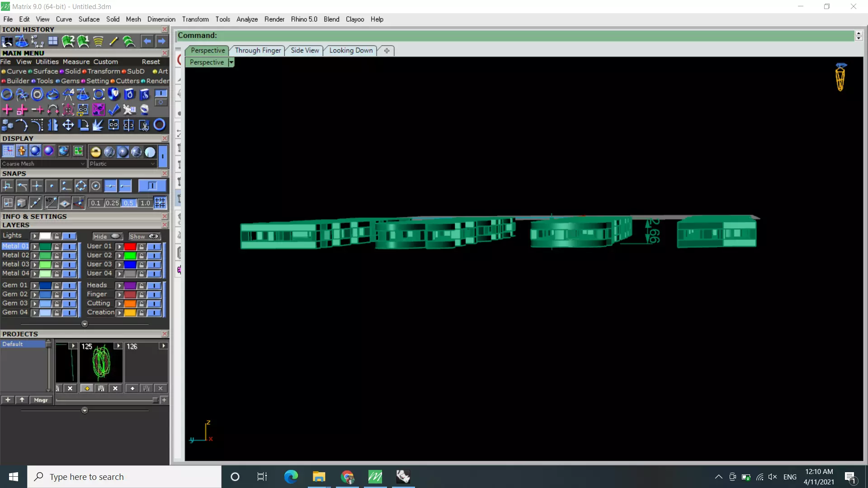The width and height of the screenshot is (868, 488).
Task: Click the red User 01 color swatch
Action: [x=130, y=246]
